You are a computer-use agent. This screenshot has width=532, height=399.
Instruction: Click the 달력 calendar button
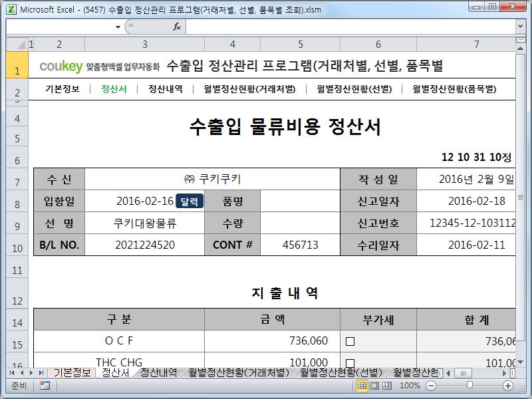click(x=190, y=201)
